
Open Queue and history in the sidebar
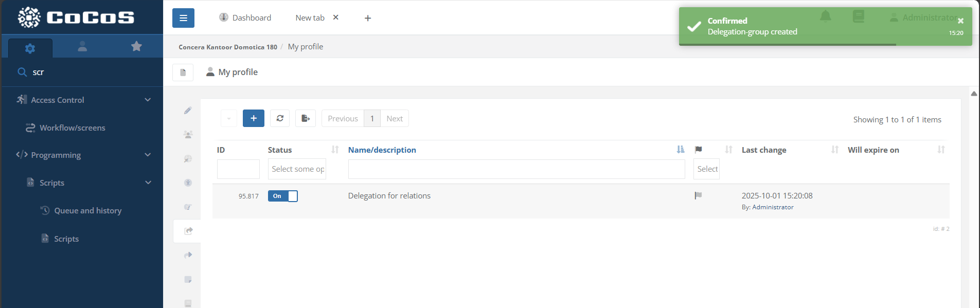tap(87, 210)
